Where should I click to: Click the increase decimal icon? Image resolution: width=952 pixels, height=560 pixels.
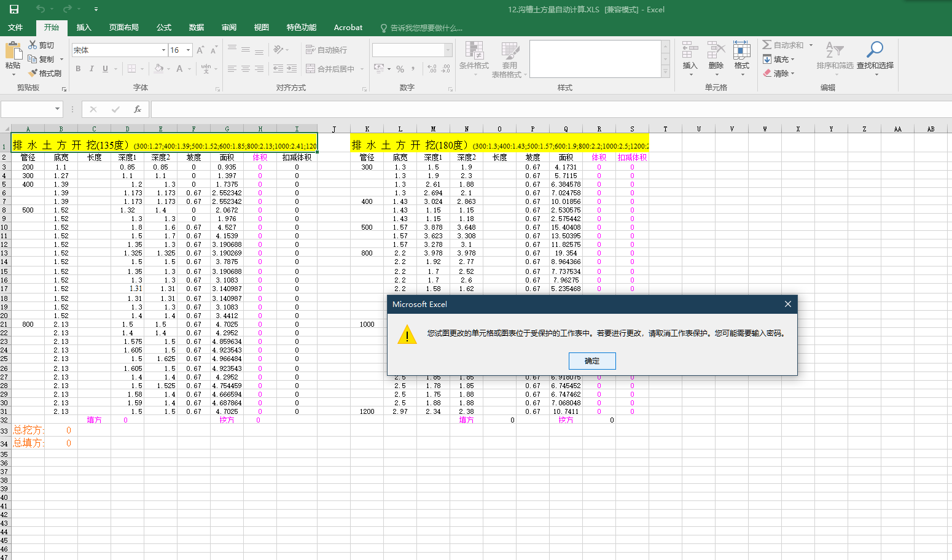(432, 69)
